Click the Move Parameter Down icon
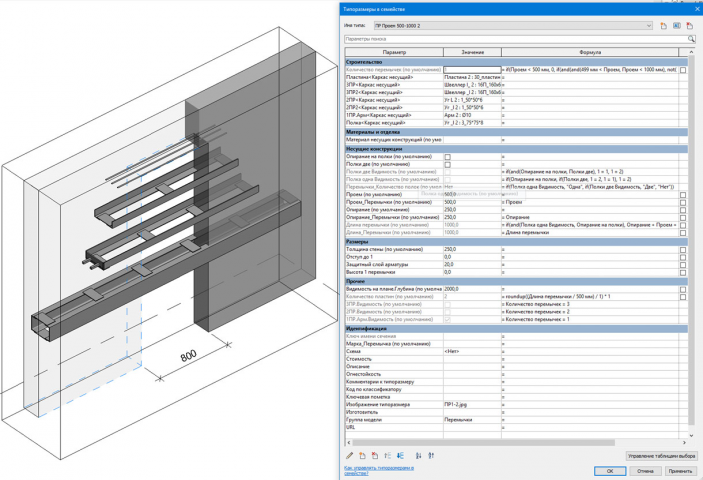 (x=400, y=456)
